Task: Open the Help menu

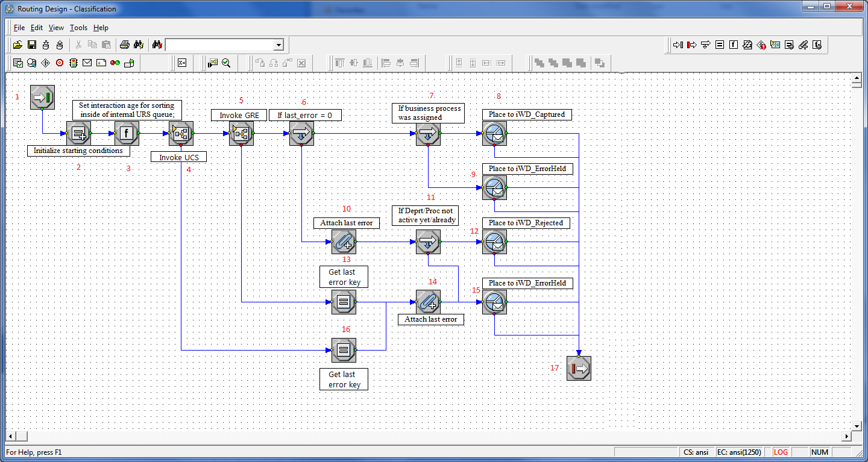Action: coord(101,28)
